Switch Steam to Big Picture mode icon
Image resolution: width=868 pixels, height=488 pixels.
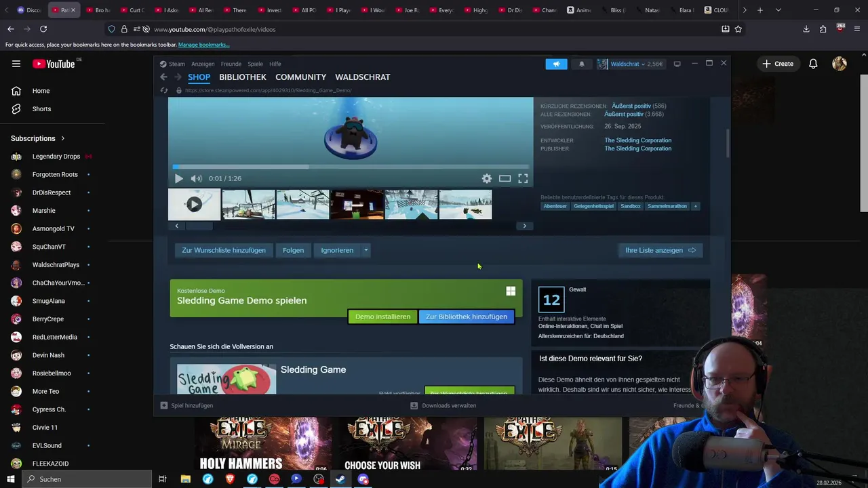point(677,64)
